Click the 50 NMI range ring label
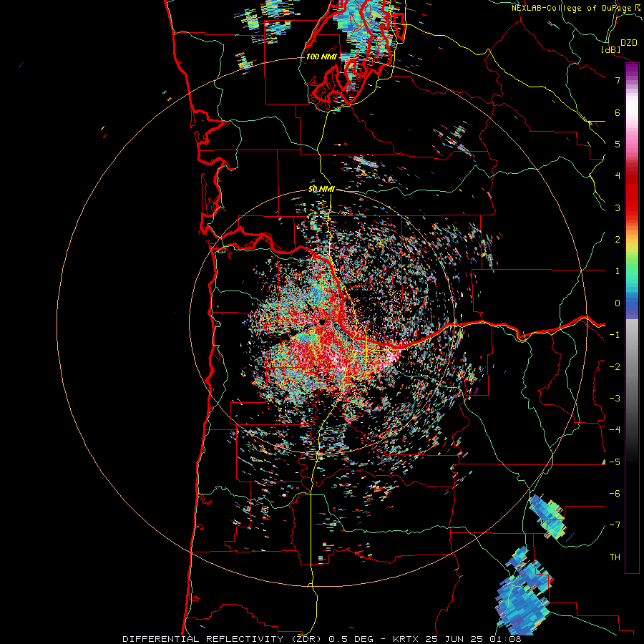This screenshot has width=644, height=644. [321, 189]
